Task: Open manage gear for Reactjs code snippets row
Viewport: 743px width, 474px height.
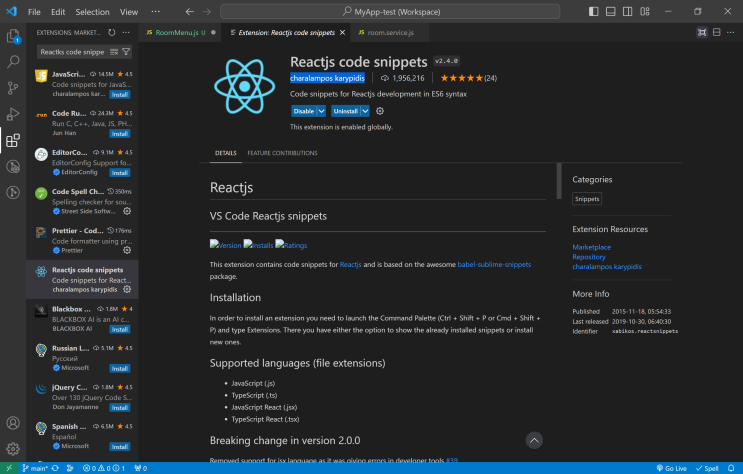Action: (127, 289)
